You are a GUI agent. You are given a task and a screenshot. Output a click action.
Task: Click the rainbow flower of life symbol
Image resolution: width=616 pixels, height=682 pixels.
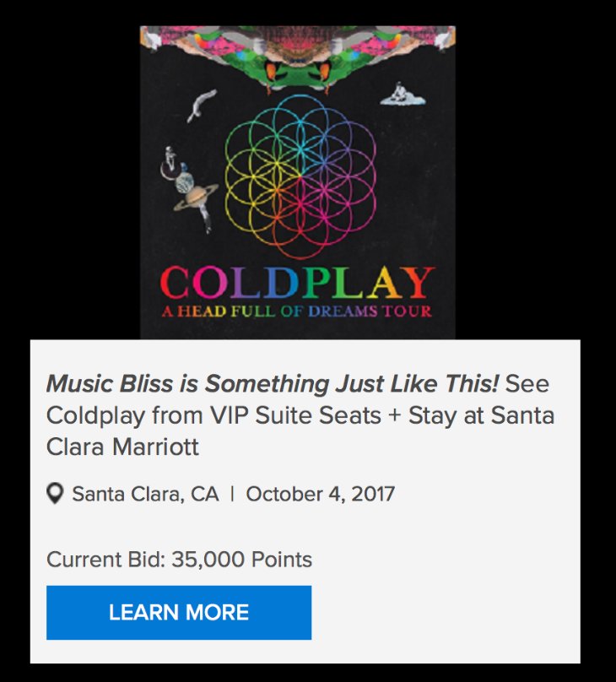click(x=300, y=176)
